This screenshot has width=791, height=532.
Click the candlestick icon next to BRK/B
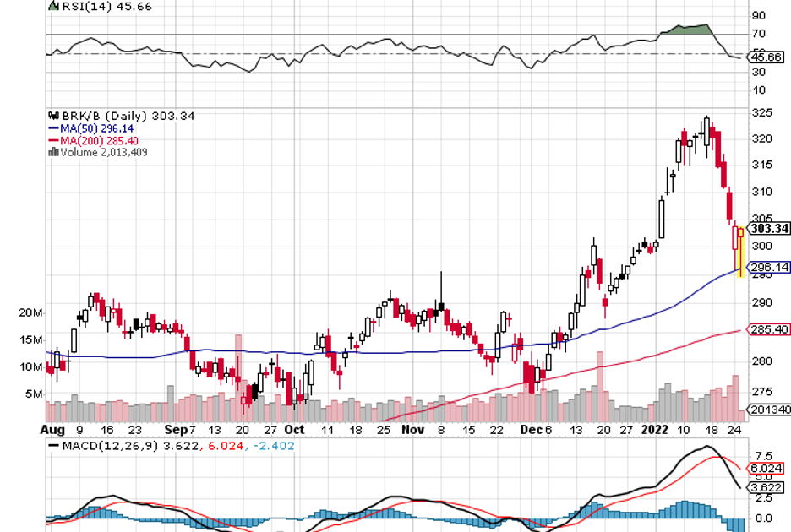coord(54,116)
